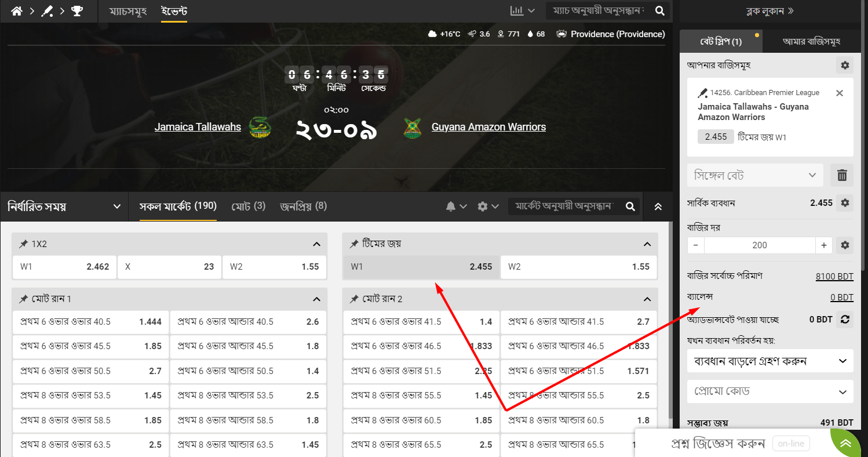The height and width of the screenshot is (457, 868).
Task: Select সকল মার্কেট (190) tab
Action: point(178,206)
